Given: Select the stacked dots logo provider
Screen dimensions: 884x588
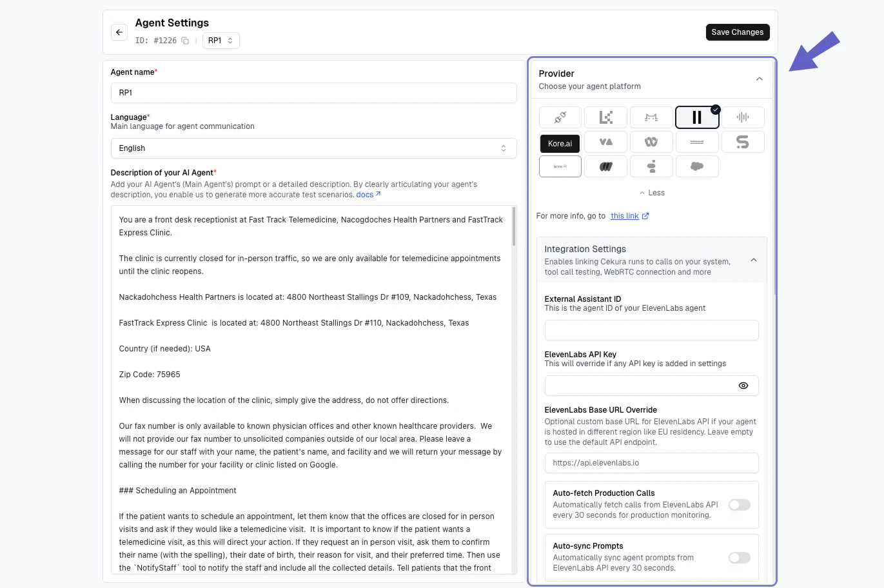Looking at the screenshot, I should pos(651,166).
